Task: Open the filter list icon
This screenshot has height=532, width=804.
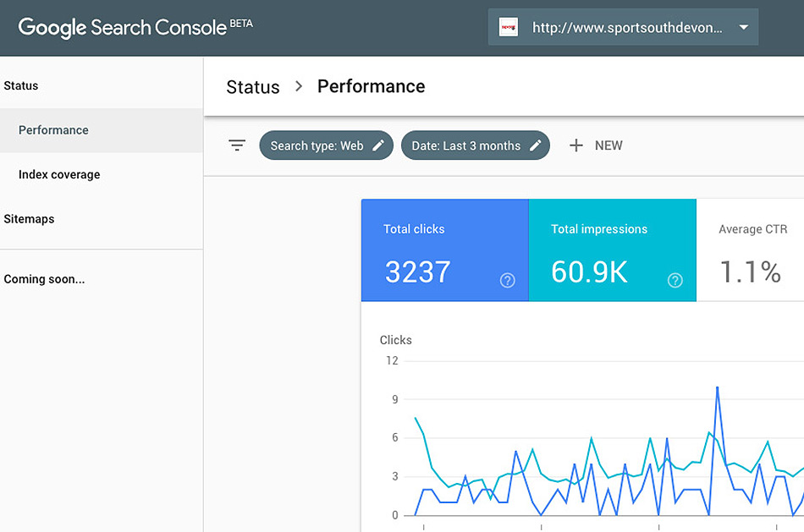Action: tap(237, 145)
